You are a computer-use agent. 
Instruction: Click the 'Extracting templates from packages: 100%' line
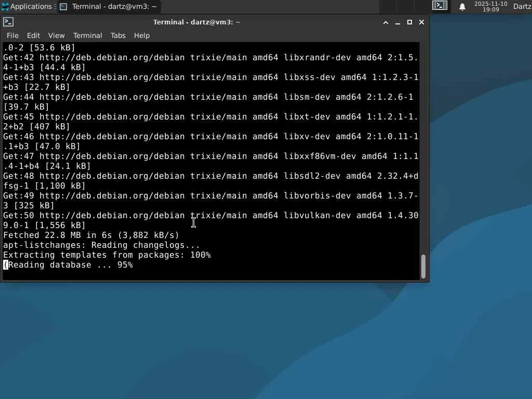pos(107,255)
